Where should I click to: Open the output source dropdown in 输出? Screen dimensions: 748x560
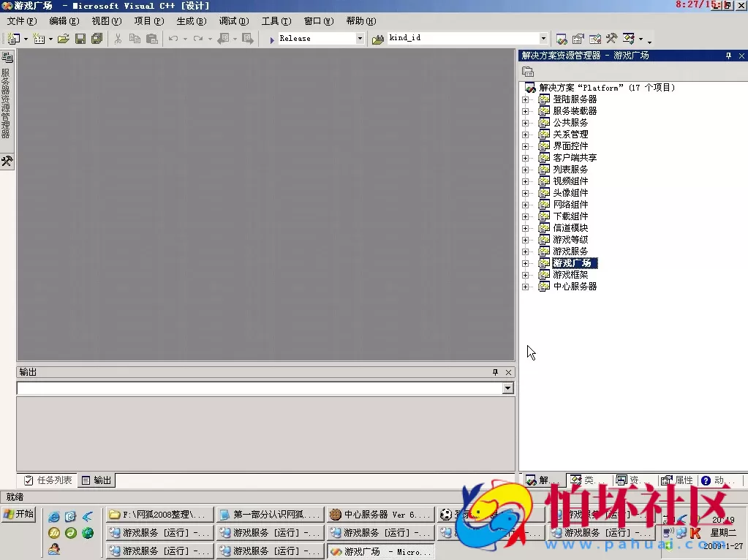pos(507,388)
